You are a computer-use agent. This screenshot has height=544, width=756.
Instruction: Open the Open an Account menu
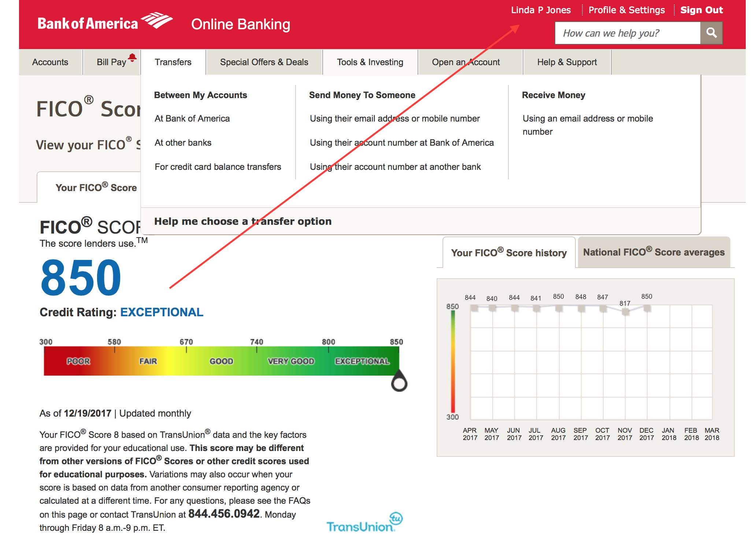466,62
